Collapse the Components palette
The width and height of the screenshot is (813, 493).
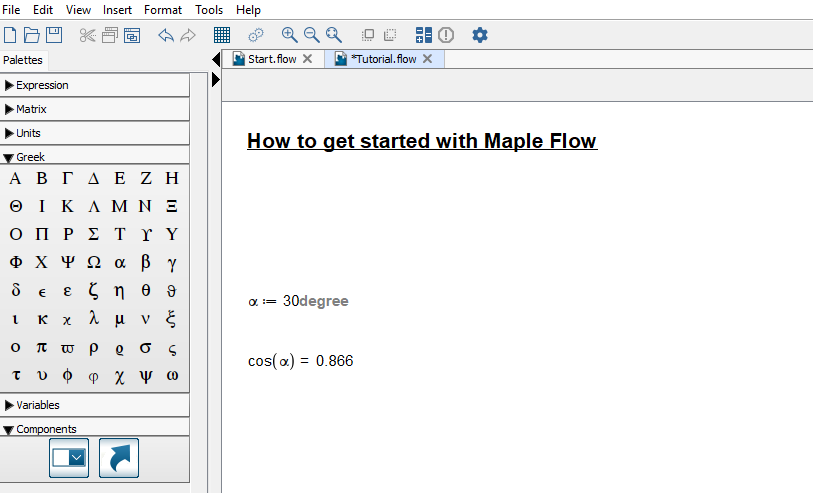[95, 429]
